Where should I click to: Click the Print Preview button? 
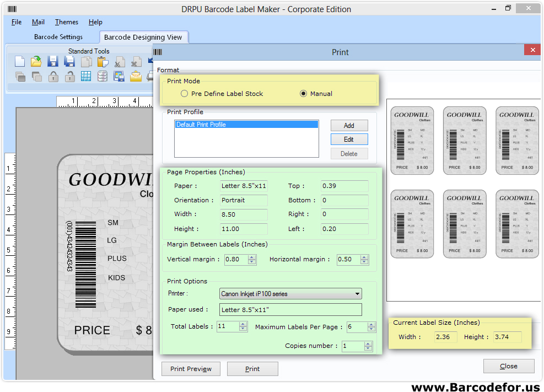click(x=191, y=369)
